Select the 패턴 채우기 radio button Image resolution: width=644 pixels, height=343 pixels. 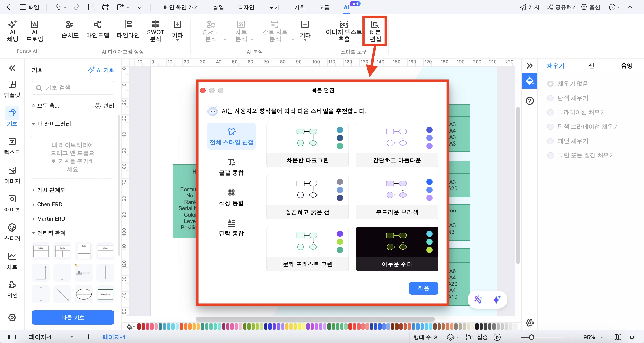[x=550, y=141]
